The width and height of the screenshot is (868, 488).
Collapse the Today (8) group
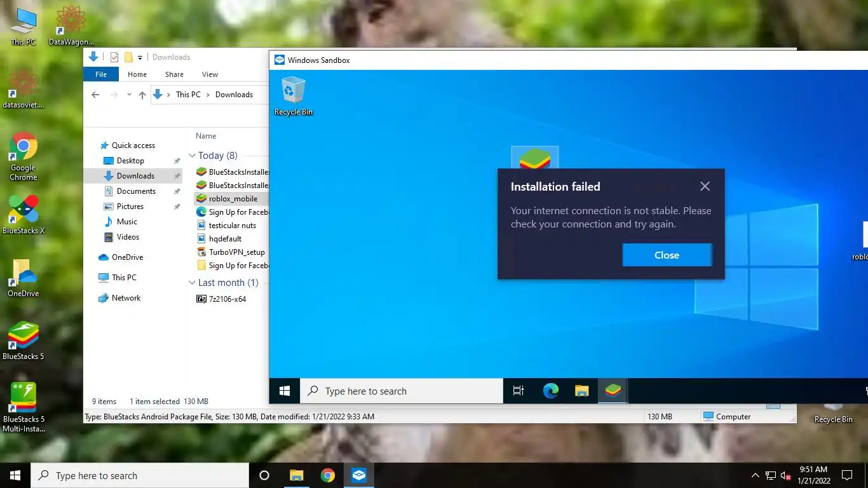click(x=192, y=156)
